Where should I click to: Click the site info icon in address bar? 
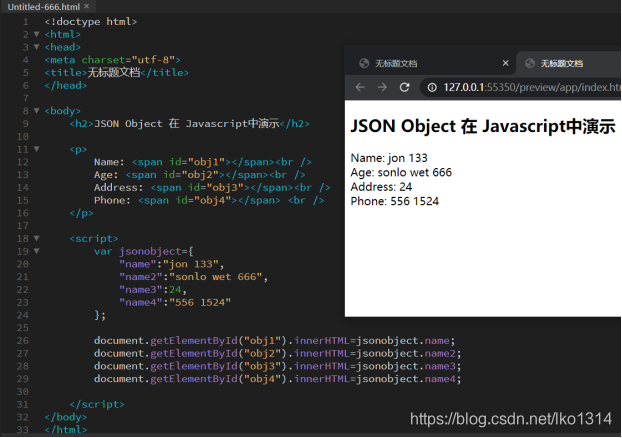point(432,87)
